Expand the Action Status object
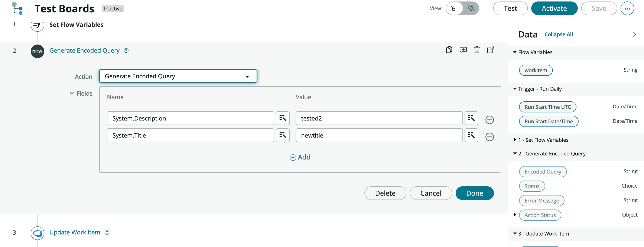644x247 pixels. pyautogui.click(x=515, y=215)
